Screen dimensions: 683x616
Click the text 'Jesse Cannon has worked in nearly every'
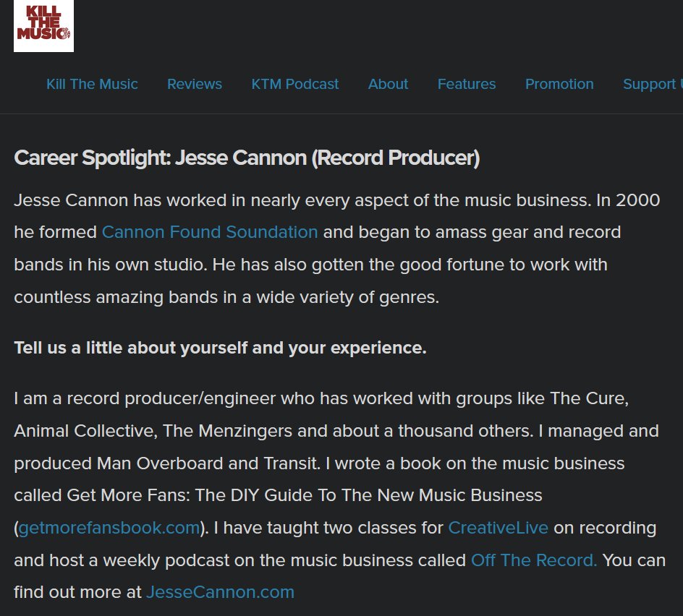point(182,200)
